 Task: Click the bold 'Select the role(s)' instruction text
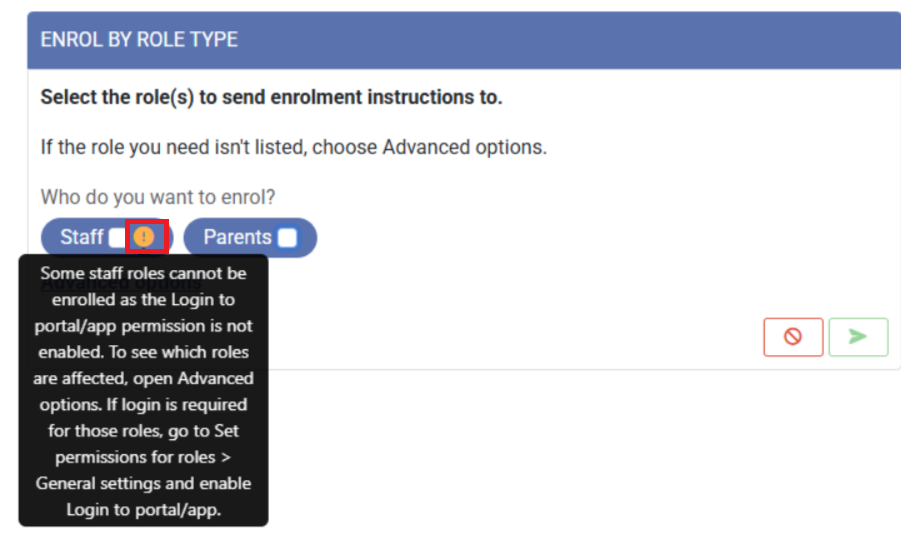(271, 98)
